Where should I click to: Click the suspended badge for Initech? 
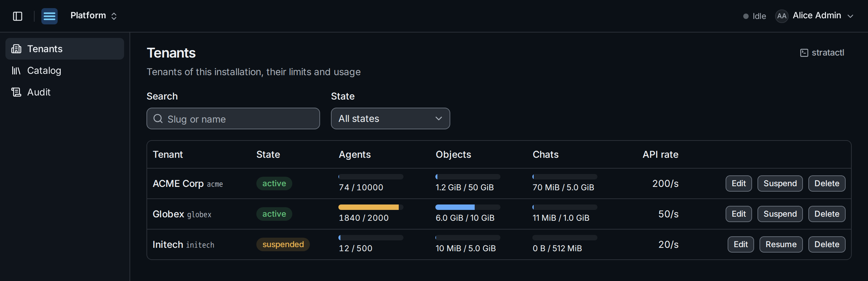tap(283, 244)
